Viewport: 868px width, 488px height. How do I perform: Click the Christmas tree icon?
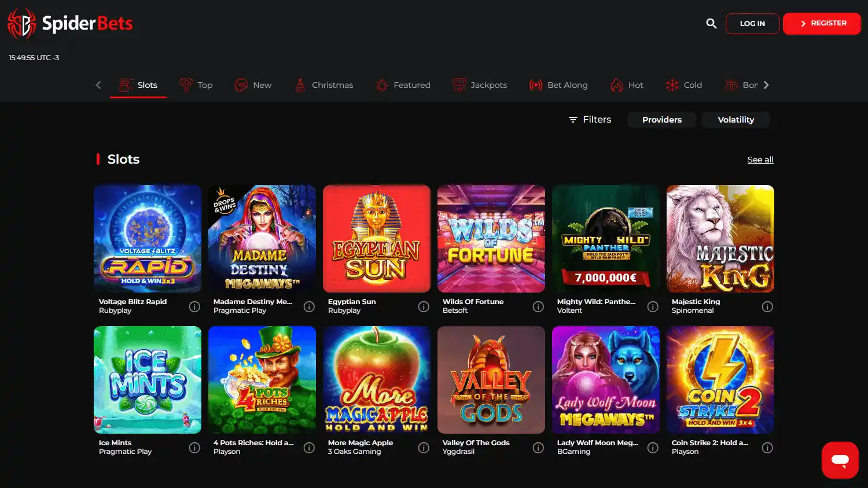300,85
